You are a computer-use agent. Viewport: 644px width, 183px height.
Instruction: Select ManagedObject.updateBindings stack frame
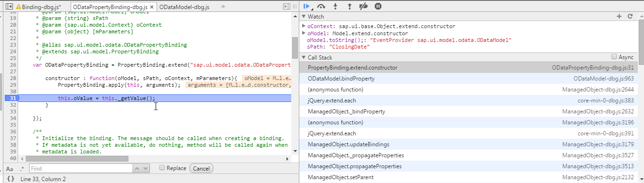coord(469,144)
